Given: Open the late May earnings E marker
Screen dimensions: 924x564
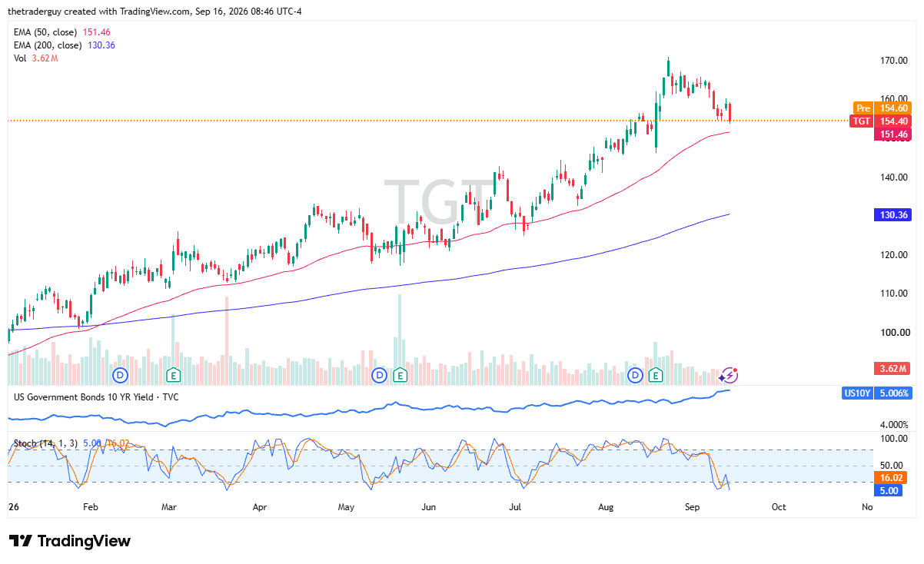Looking at the screenshot, I should (400, 375).
